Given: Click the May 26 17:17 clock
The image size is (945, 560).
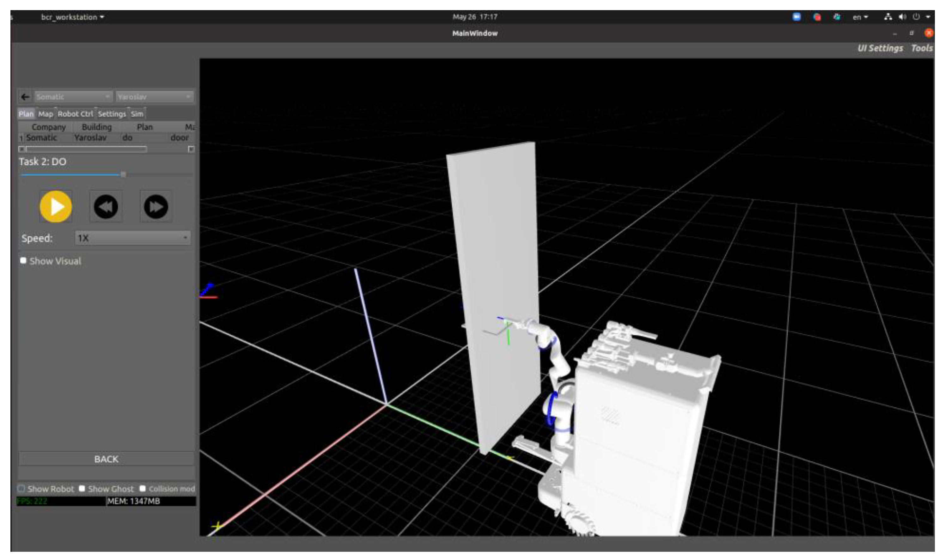Looking at the screenshot, I should 475,17.
